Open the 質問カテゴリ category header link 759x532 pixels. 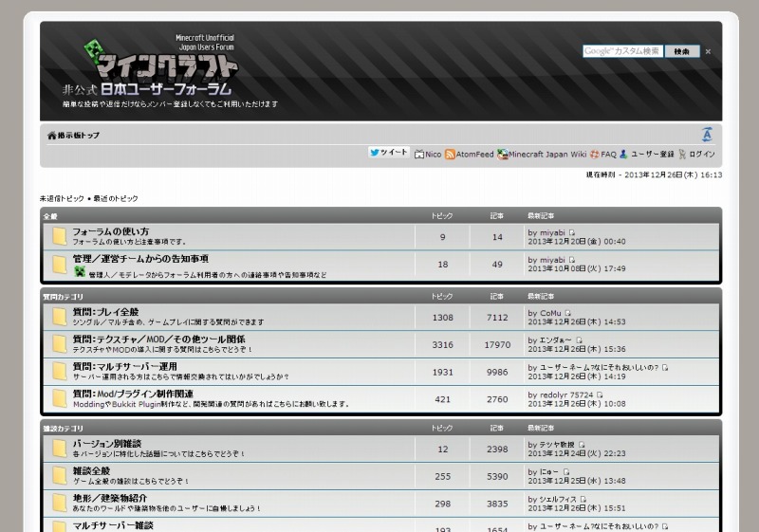coord(63,297)
